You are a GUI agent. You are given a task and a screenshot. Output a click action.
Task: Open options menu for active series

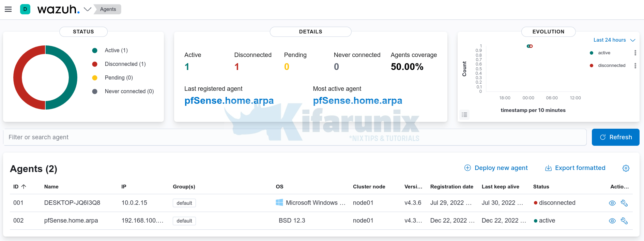[635, 53]
